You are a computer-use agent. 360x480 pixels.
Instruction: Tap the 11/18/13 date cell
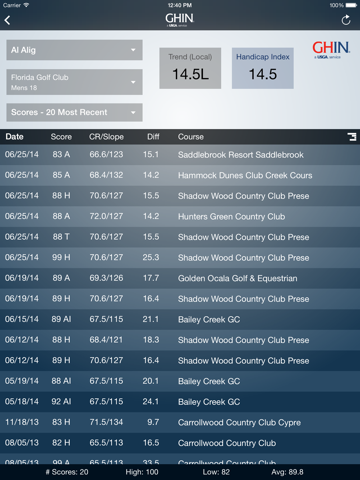pyautogui.click(x=22, y=422)
